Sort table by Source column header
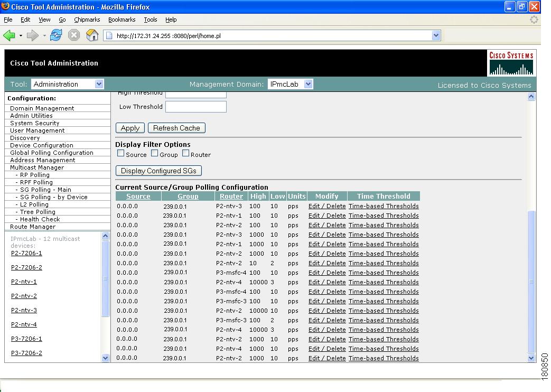The height and width of the screenshot is (392, 551). pyautogui.click(x=138, y=196)
